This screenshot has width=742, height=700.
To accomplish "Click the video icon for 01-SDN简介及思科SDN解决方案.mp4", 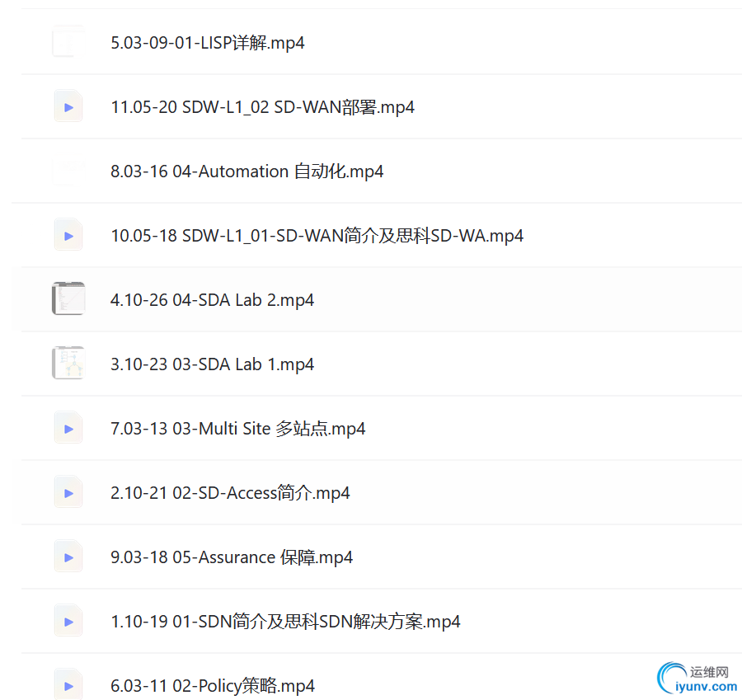I will (68, 622).
